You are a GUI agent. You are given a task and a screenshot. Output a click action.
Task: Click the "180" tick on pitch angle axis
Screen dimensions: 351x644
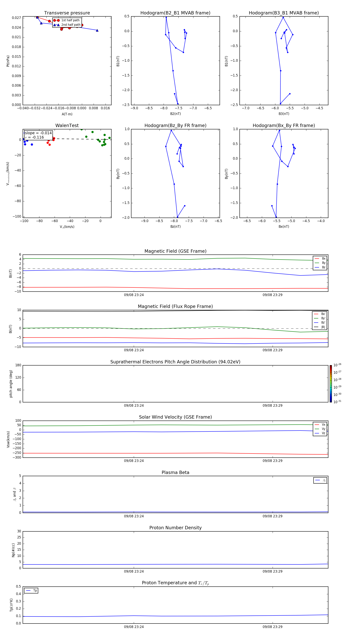click(x=18, y=365)
